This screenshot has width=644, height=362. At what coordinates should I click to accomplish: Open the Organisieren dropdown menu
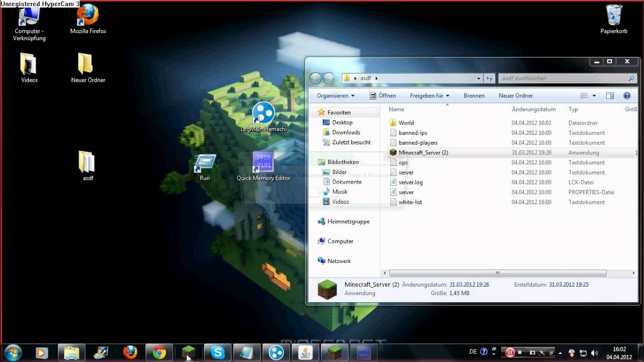[x=336, y=96]
